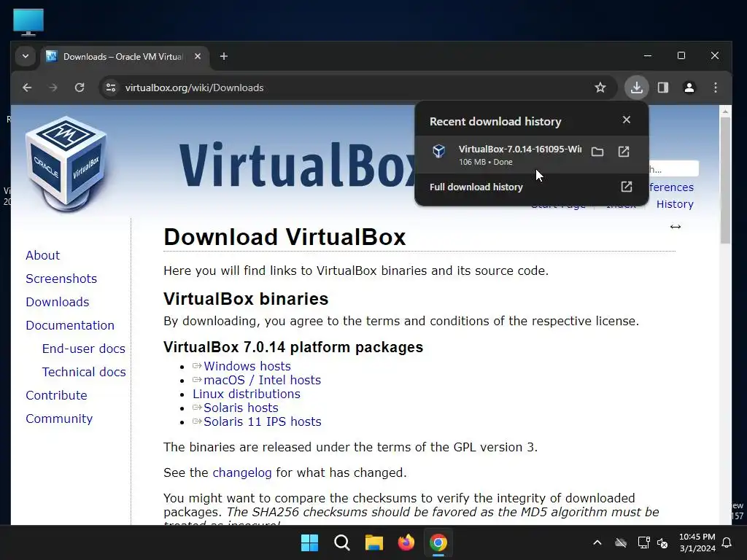This screenshot has height=560, width=747.
Task: Click the address bar URL
Action: [194, 87]
